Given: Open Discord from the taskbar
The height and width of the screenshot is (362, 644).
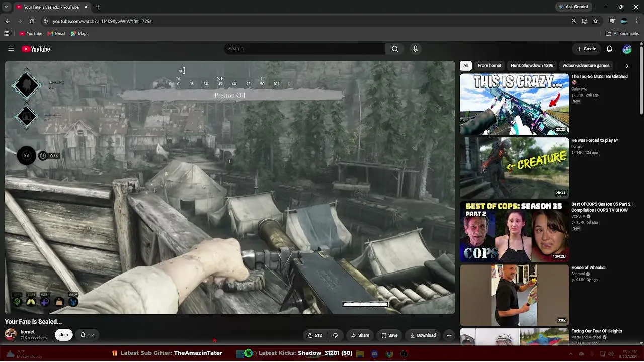Looking at the screenshot, I should click(x=374, y=354).
